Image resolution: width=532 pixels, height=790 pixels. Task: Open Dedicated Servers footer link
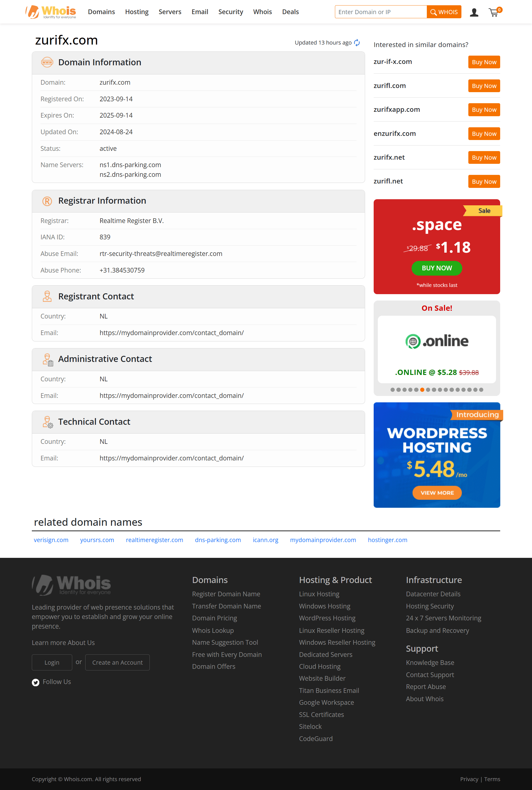pos(326,655)
